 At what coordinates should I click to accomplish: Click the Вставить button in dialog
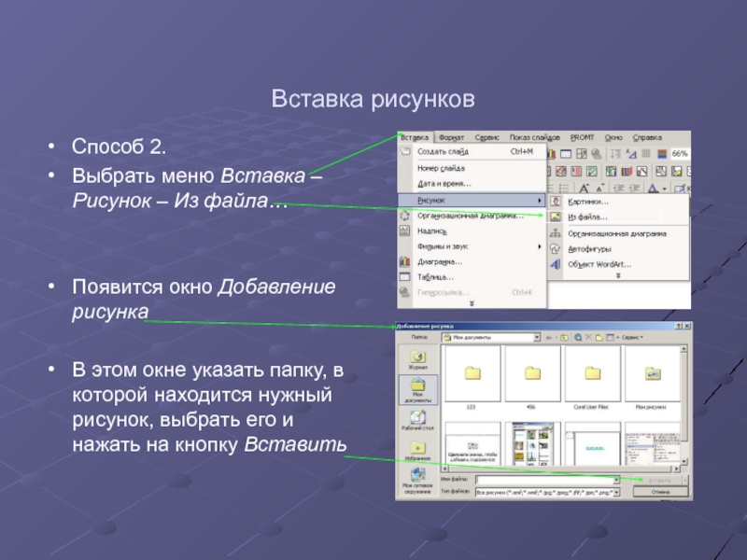[660, 480]
